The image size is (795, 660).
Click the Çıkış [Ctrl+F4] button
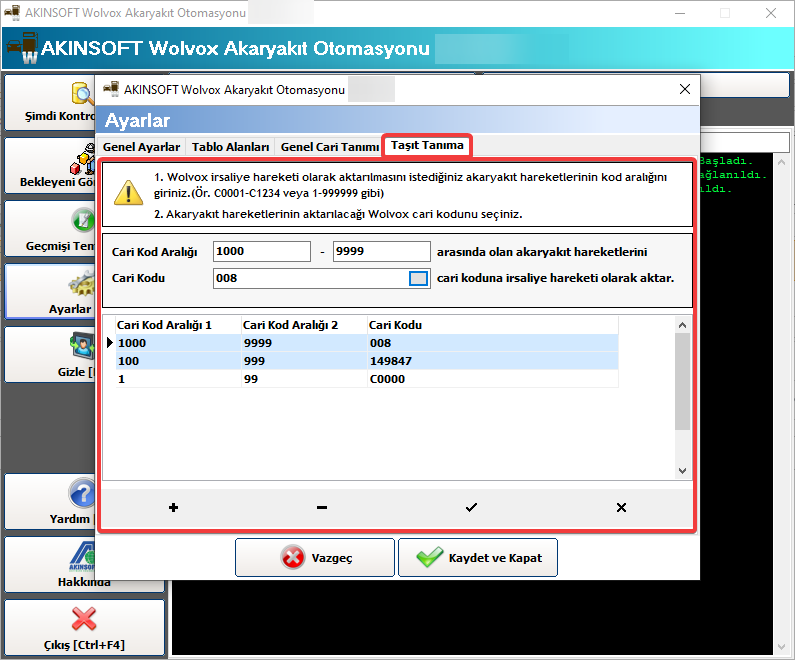[x=84, y=628]
